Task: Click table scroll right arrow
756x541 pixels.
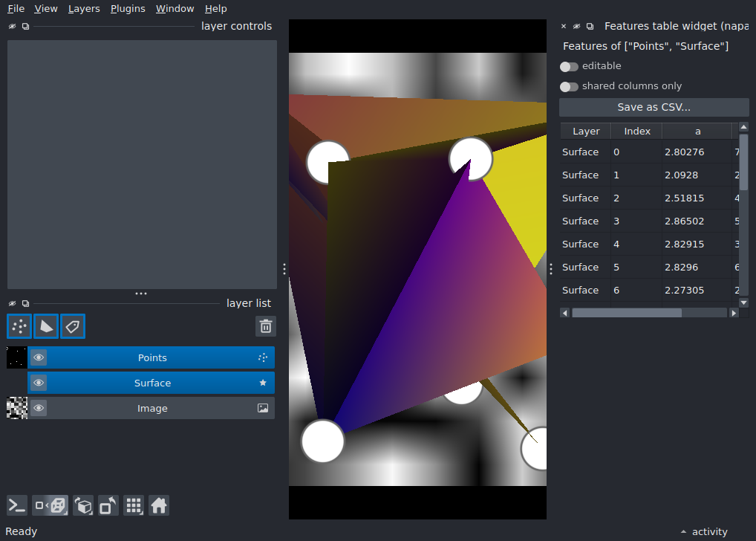Action: tap(734, 313)
